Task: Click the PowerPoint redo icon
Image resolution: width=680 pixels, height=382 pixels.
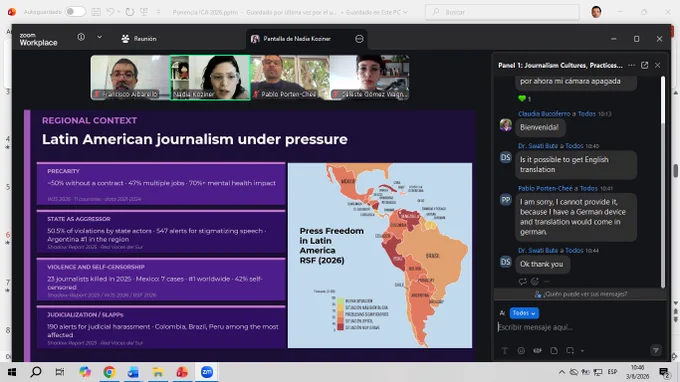Action: pos(130,12)
